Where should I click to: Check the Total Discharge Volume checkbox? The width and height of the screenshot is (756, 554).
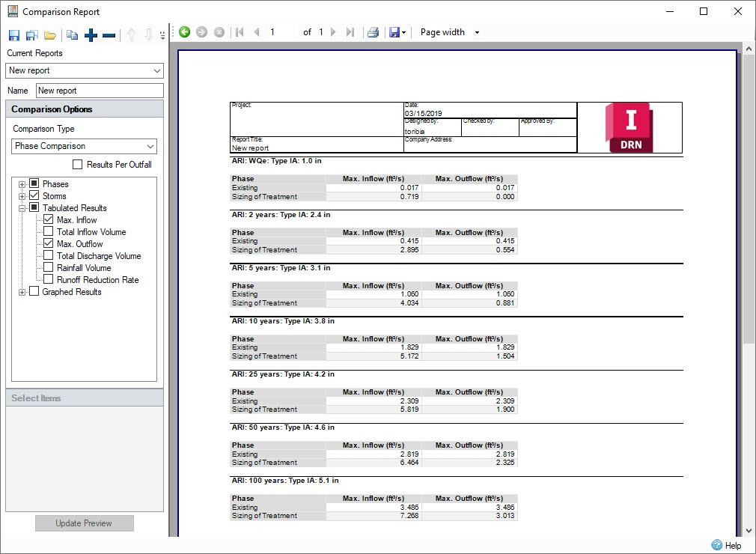[48, 255]
